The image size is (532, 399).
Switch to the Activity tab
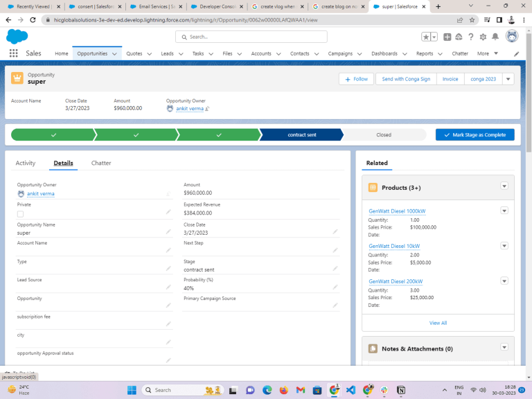pos(26,163)
